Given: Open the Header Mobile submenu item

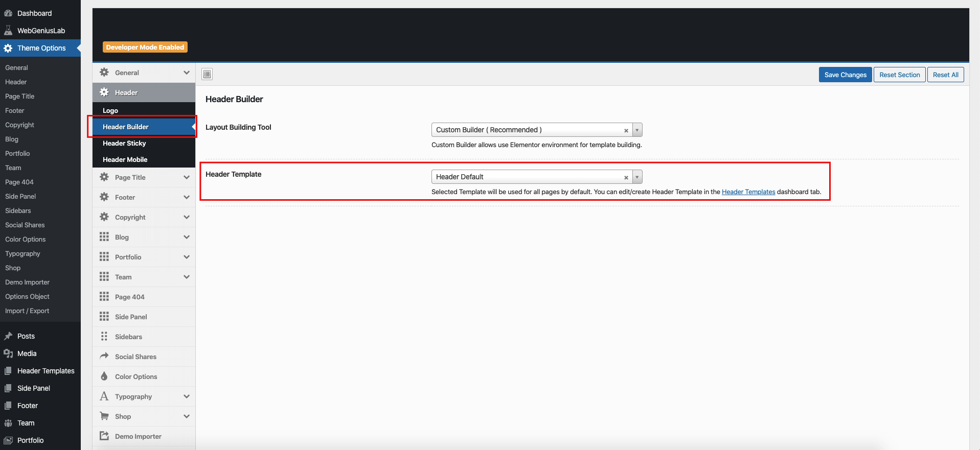Looking at the screenshot, I should pyautogui.click(x=144, y=159).
